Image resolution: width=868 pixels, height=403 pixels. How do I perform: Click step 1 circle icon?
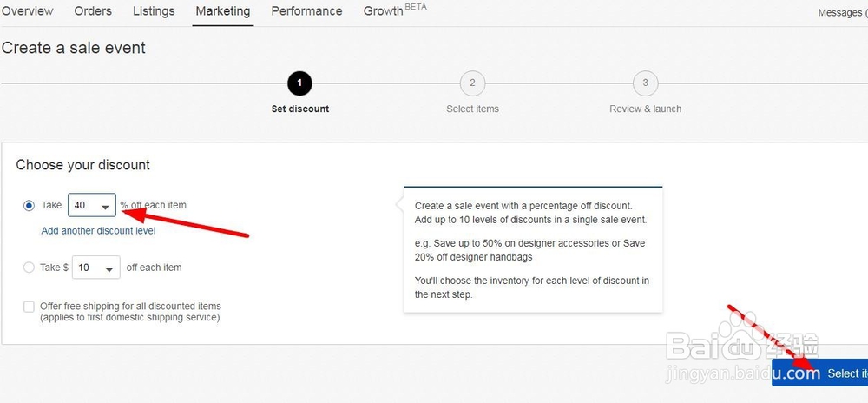click(299, 83)
